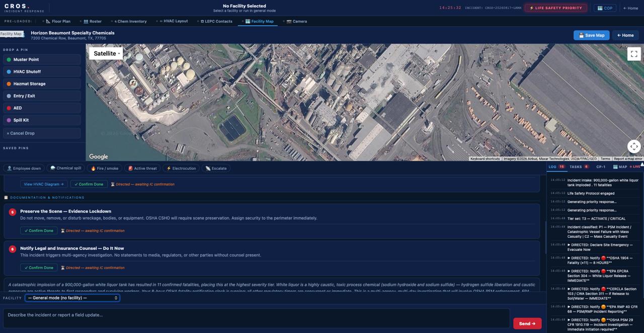This screenshot has width=644, height=333.
Task: Click log entry 'Tier set: T3 — ACTIVATE / CRITICAL'
Action: 596,219
